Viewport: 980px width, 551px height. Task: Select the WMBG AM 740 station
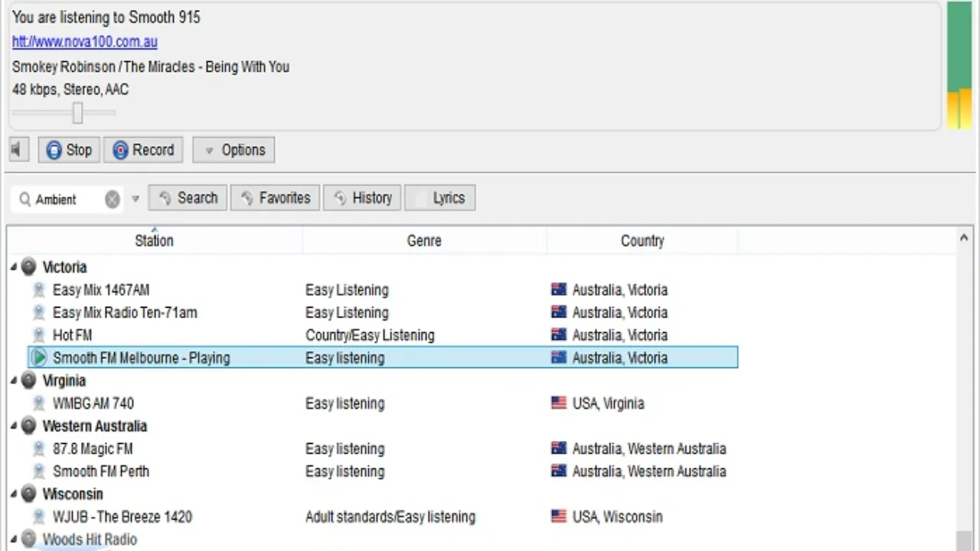coord(93,403)
